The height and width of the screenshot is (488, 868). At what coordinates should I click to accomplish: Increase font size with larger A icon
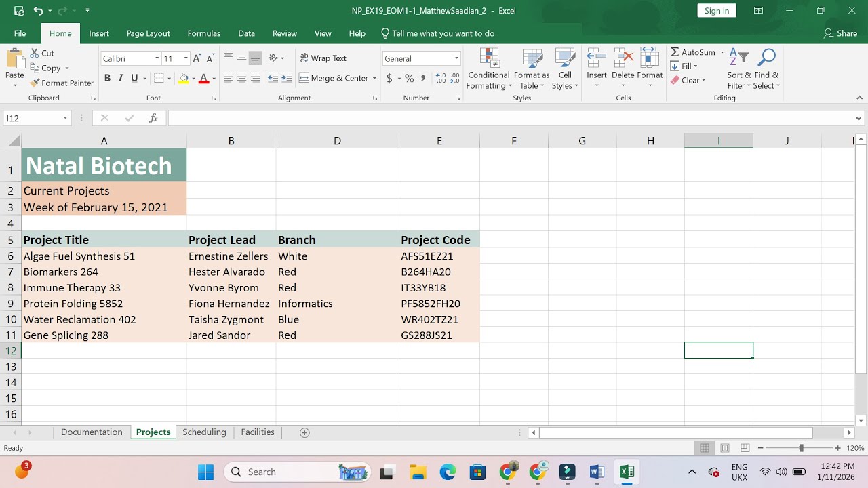(197, 59)
